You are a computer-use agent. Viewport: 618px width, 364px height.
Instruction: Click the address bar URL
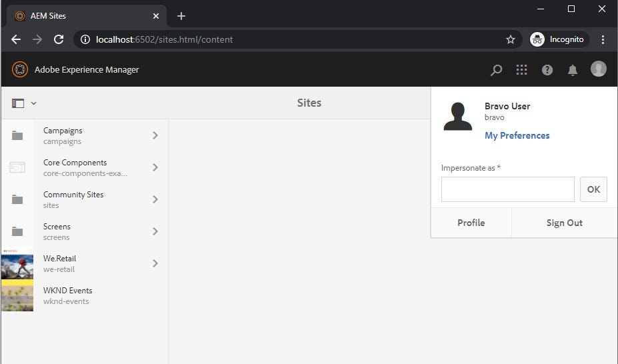pos(165,39)
